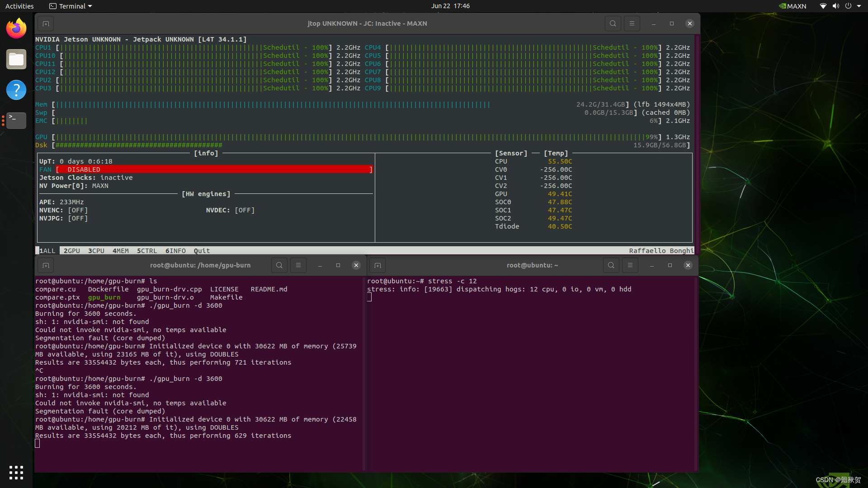
Task: Open search in root@ubuntu home terminal
Action: pyautogui.click(x=611, y=266)
